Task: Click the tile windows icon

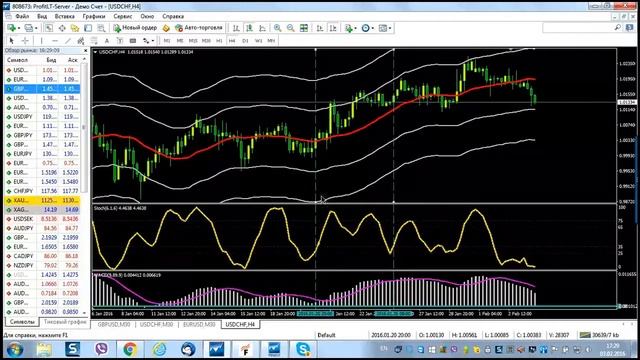Action: point(304,28)
